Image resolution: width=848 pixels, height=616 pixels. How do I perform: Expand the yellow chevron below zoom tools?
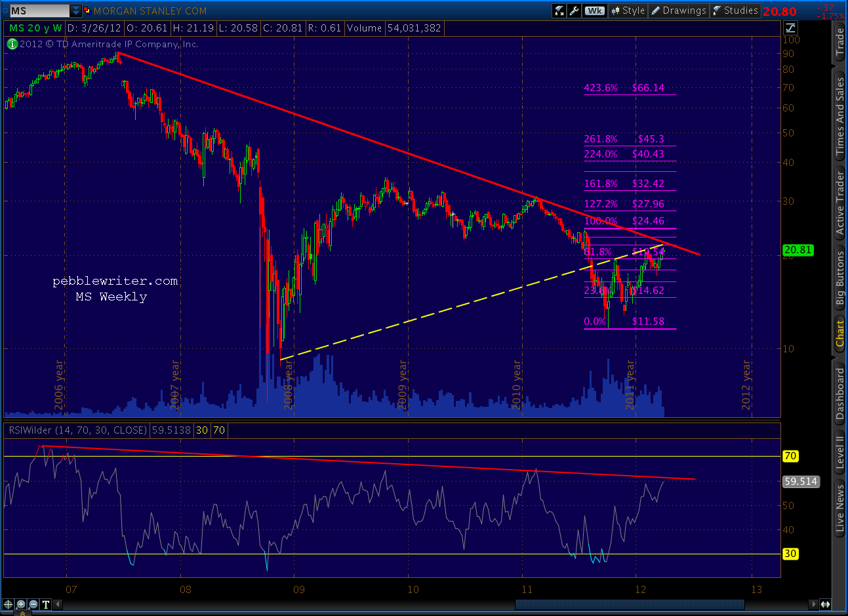pyautogui.click(x=22, y=613)
